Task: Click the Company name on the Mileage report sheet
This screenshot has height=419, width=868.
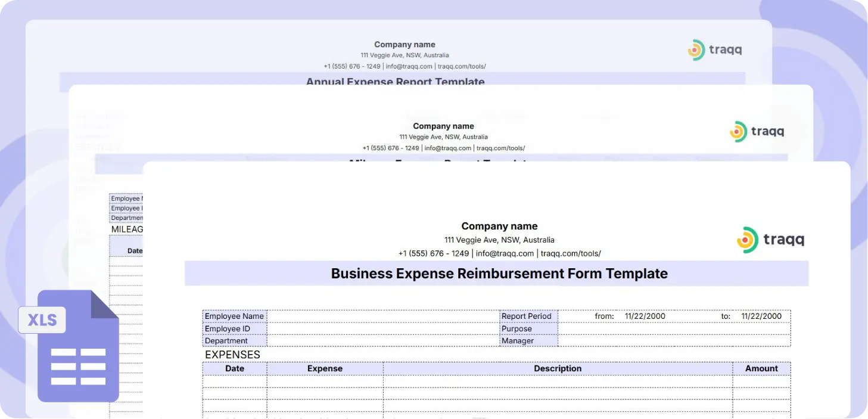Action: [x=443, y=126]
